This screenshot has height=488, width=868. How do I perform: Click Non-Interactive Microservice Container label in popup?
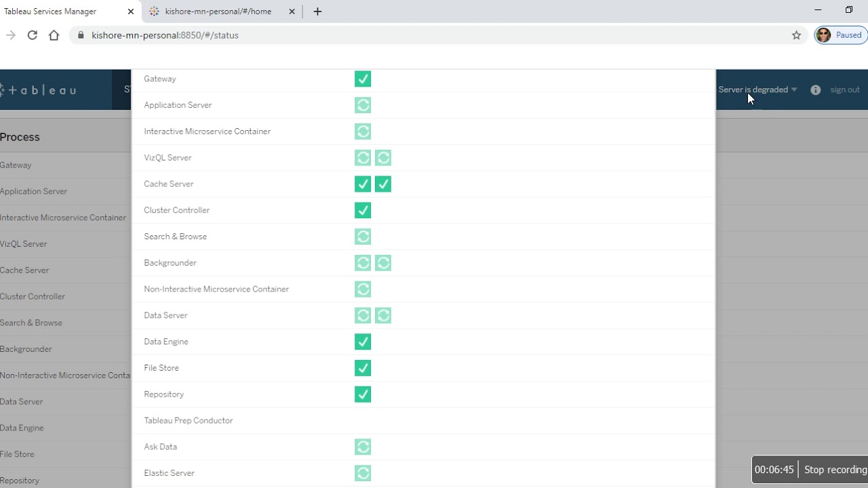(216, 289)
